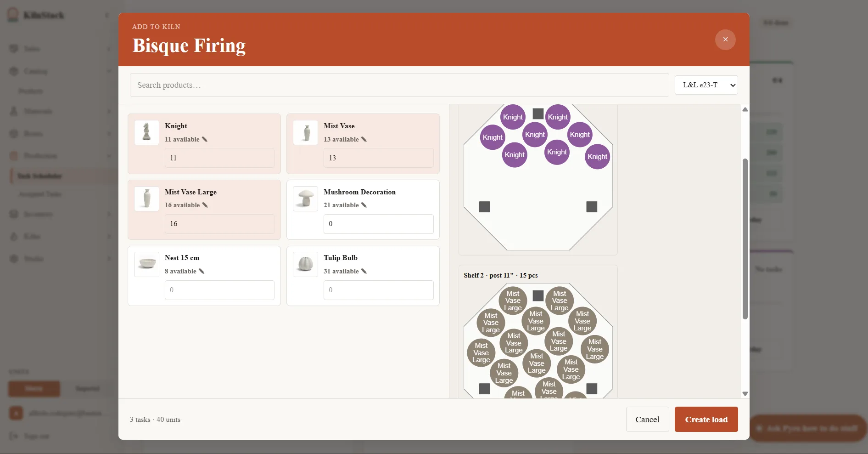Click scroll up arrow in shelf preview
868x454 pixels.
745,109
